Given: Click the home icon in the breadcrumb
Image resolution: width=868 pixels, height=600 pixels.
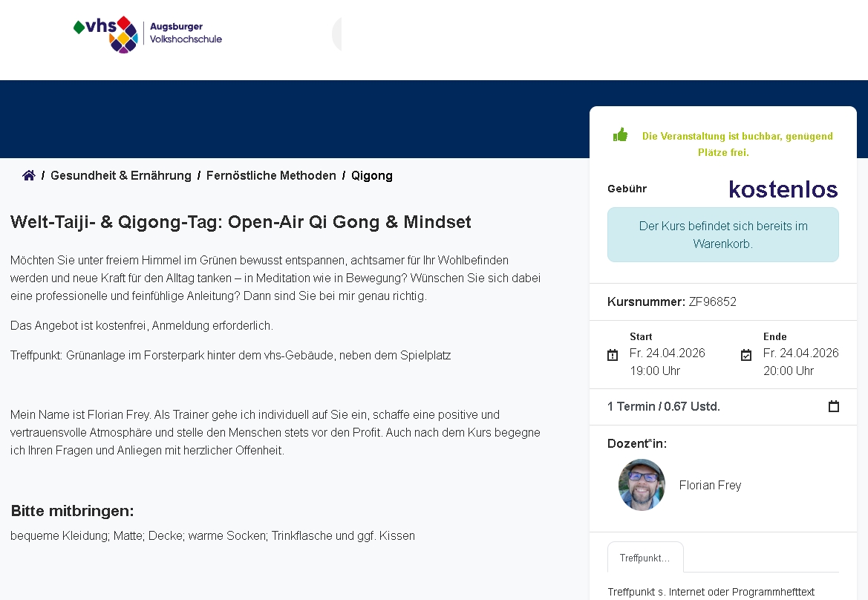Looking at the screenshot, I should [28, 175].
